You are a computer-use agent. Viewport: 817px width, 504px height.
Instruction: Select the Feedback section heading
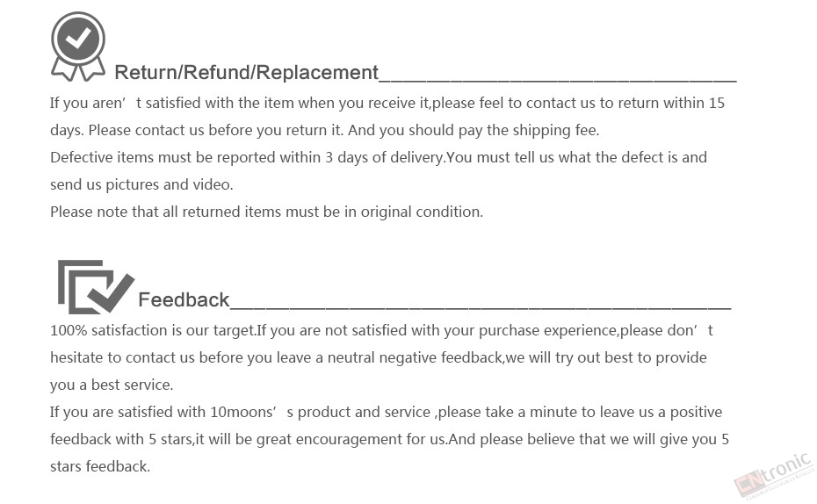(x=184, y=300)
